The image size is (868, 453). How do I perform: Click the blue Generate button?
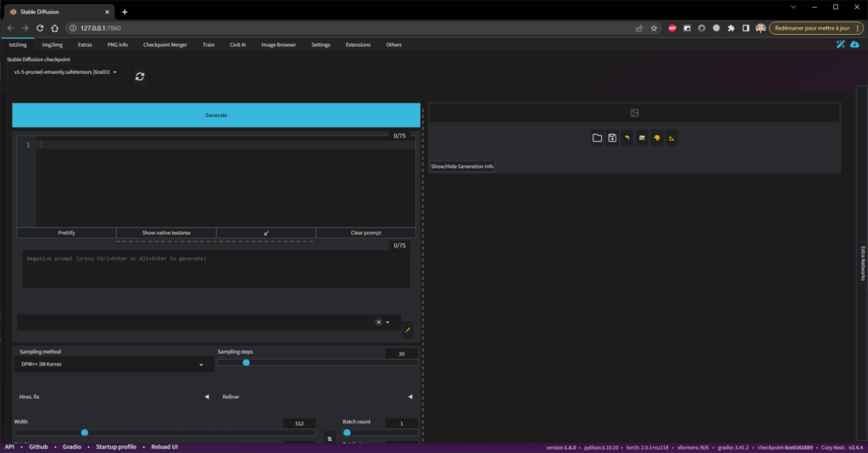[x=216, y=115]
